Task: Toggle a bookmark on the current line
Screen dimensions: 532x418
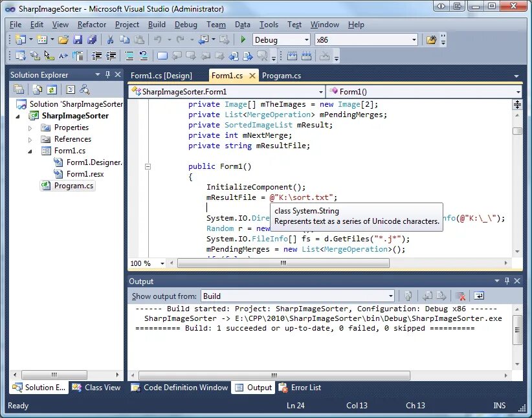Action: [x=162, y=56]
